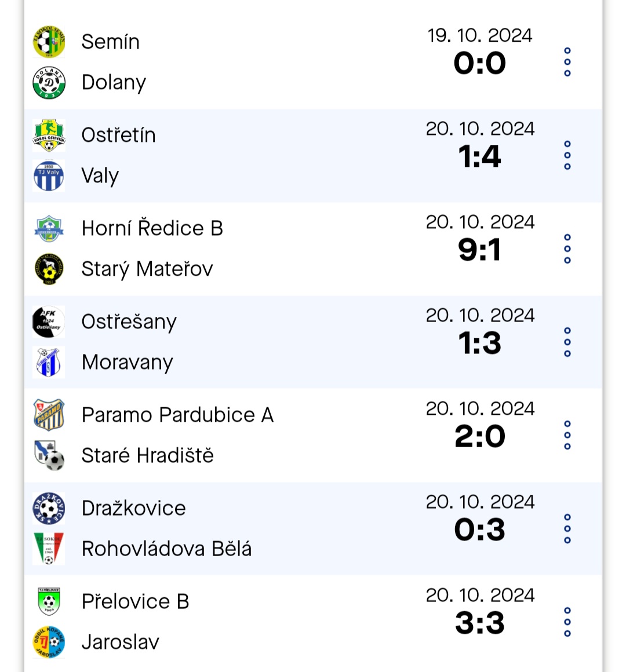This screenshot has width=626, height=672.
Task: Open options menu for Semín–Dolany match
Action: pos(567,62)
